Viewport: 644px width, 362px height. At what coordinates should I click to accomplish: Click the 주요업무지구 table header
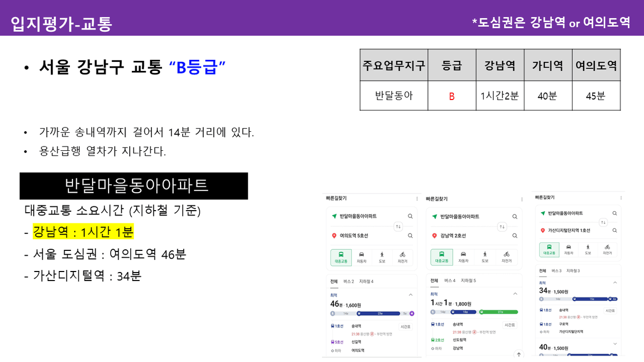click(x=394, y=65)
